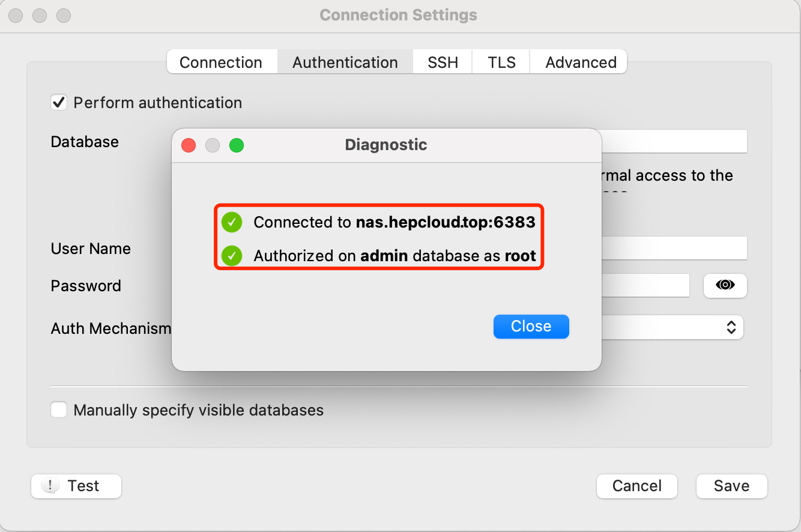
Task: Close the Diagnostic dialog with Close button
Action: pyautogui.click(x=531, y=326)
